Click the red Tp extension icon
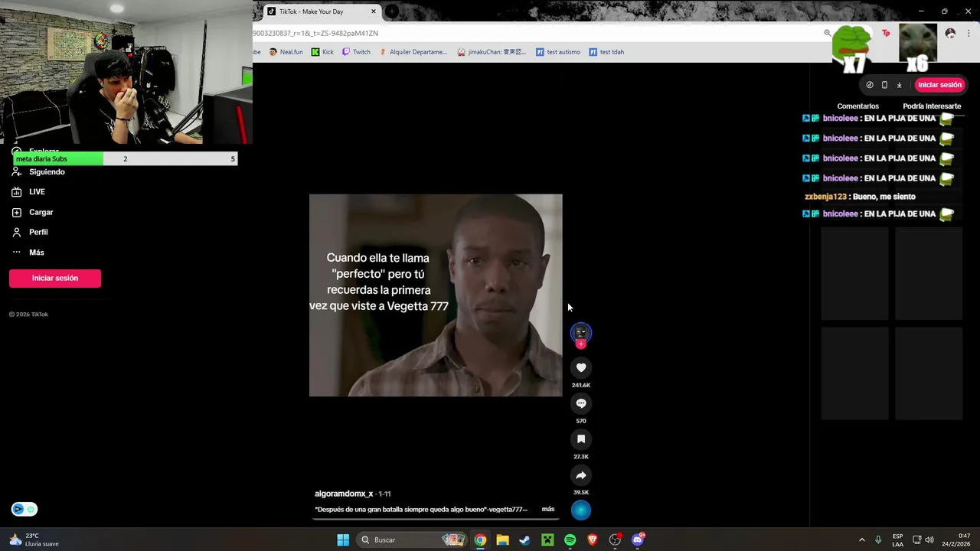The height and width of the screenshot is (551, 980). (x=886, y=33)
